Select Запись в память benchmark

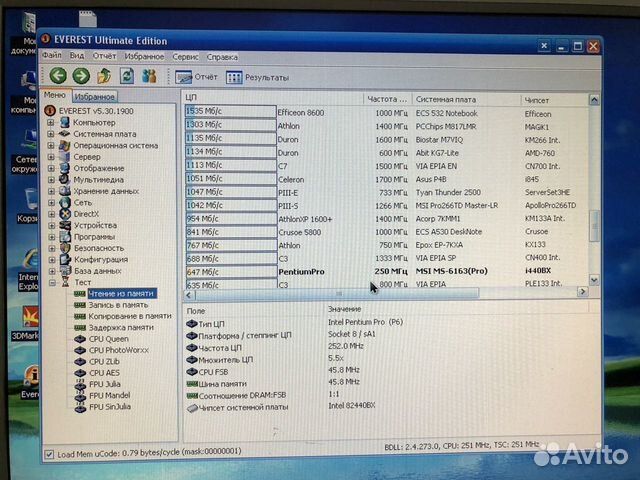pyautogui.click(x=118, y=305)
